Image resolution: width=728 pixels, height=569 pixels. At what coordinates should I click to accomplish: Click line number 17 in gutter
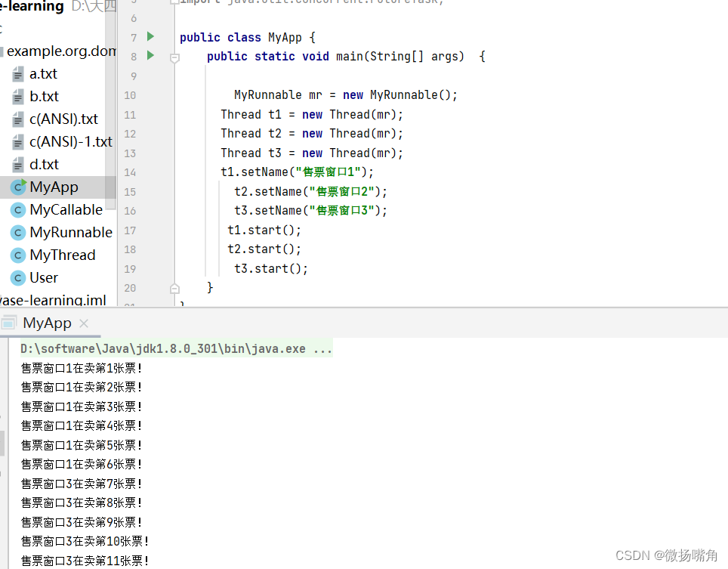130,231
